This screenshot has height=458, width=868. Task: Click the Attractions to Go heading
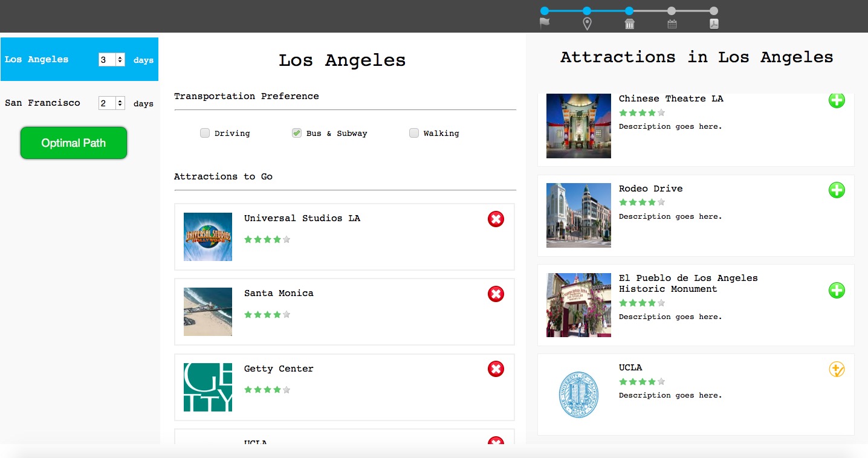click(x=223, y=176)
